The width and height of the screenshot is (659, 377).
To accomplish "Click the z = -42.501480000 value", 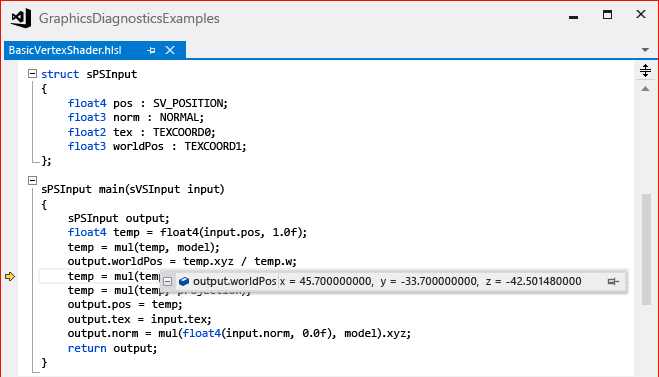I will [x=533, y=281].
